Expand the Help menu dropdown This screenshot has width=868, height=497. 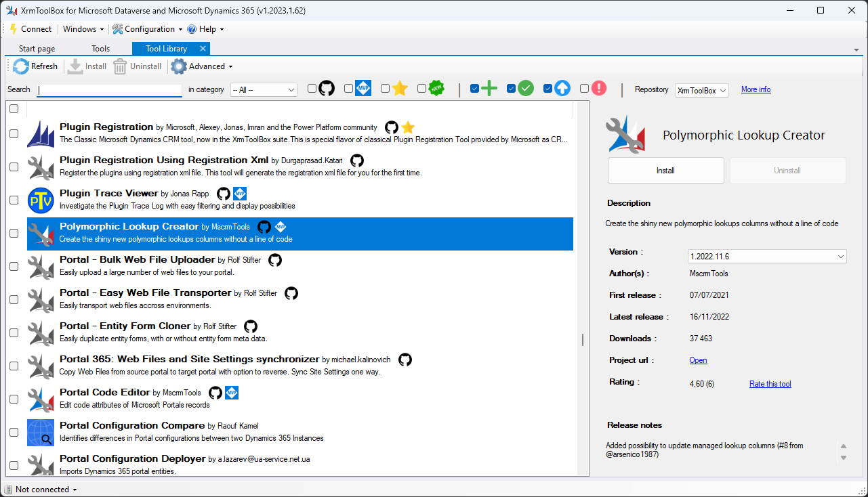[205, 29]
